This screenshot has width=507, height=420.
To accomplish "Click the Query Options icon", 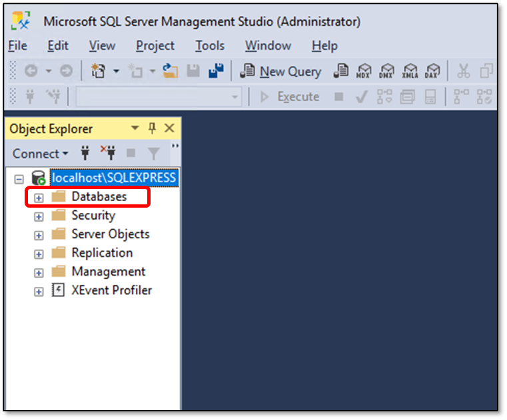I will pyautogui.click(x=408, y=97).
